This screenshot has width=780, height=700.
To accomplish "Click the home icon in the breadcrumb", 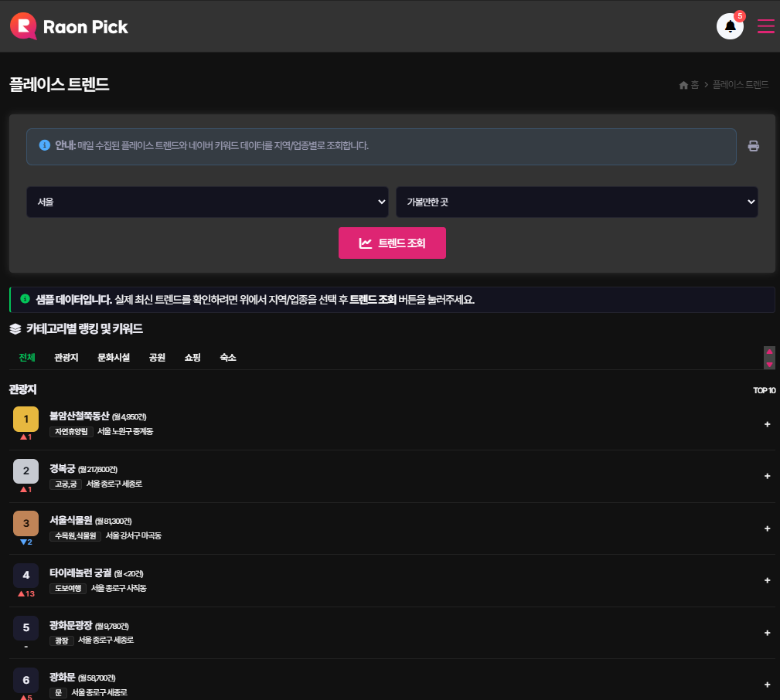I will (x=683, y=85).
